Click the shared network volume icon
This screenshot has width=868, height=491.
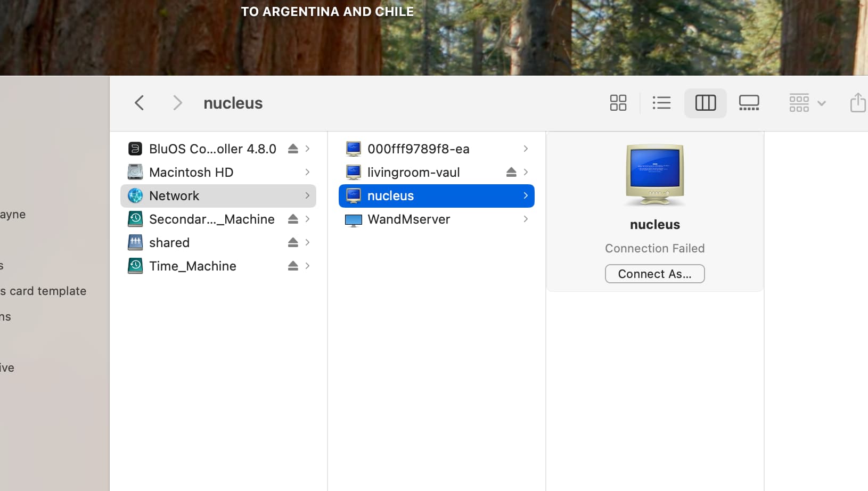tap(135, 242)
